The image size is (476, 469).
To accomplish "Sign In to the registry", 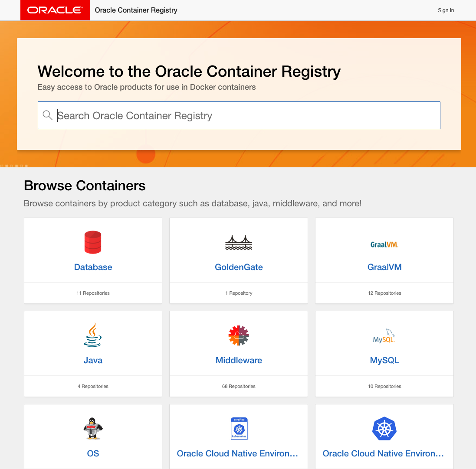I will click(446, 10).
